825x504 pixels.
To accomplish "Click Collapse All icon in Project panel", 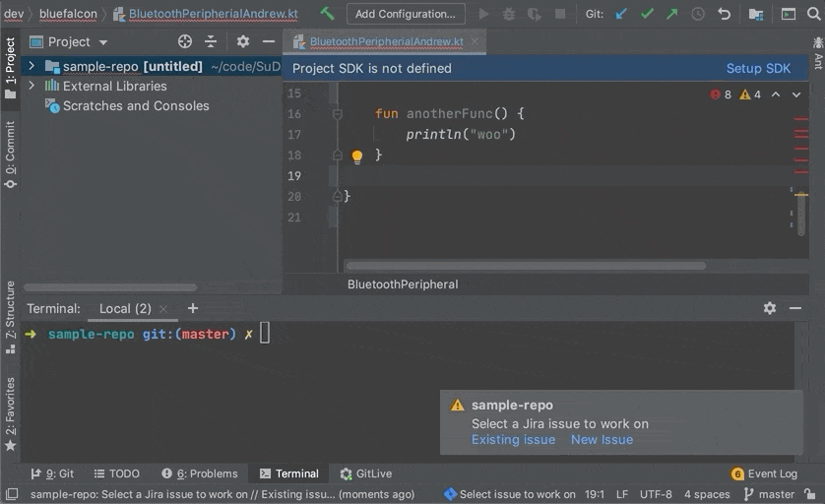I will click(x=211, y=41).
